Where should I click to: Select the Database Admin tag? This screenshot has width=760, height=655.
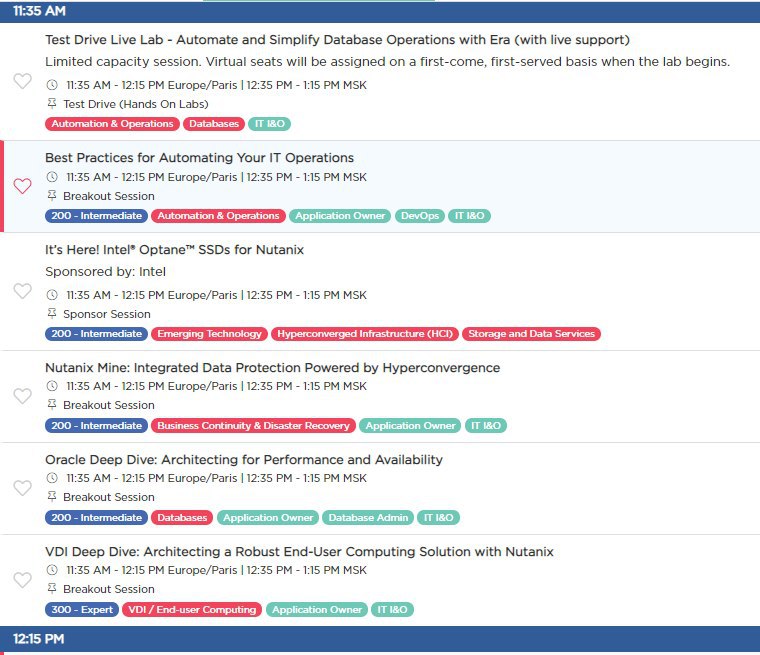point(368,518)
